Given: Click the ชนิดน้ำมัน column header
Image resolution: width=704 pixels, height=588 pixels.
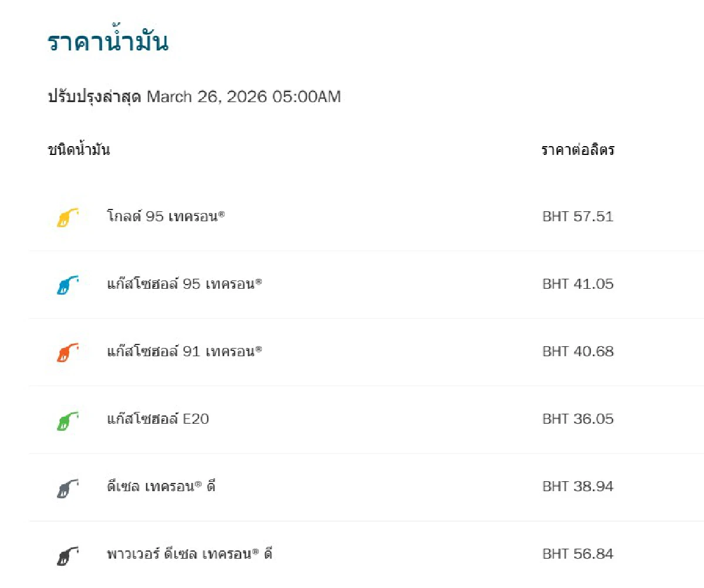Looking at the screenshot, I should (x=79, y=150).
